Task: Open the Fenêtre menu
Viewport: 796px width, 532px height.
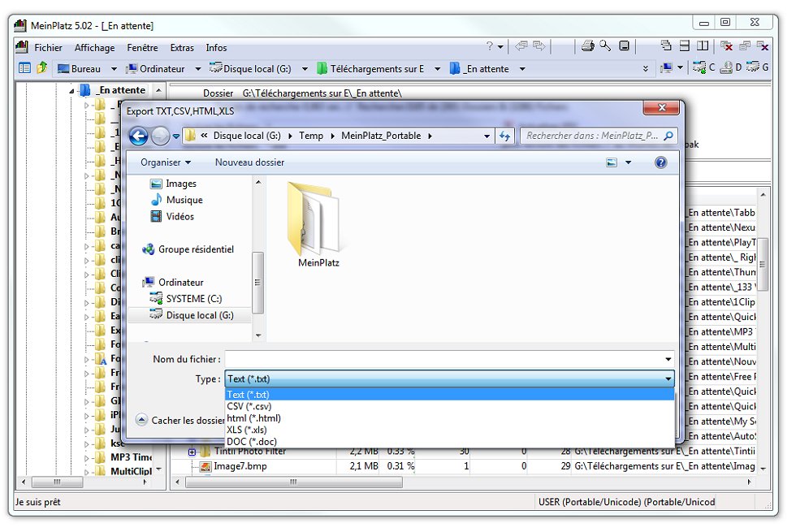Action: (x=142, y=48)
